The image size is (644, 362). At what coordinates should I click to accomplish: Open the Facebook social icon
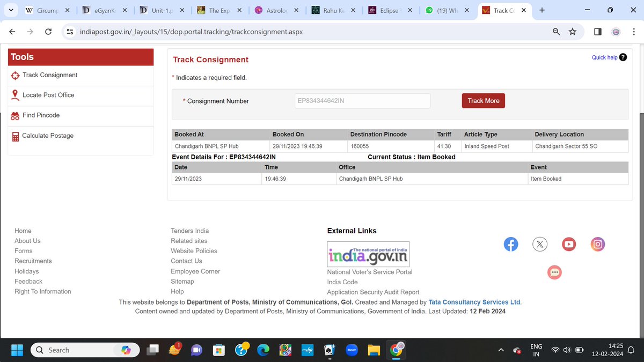pyautogui.click(x=511, y=245)
